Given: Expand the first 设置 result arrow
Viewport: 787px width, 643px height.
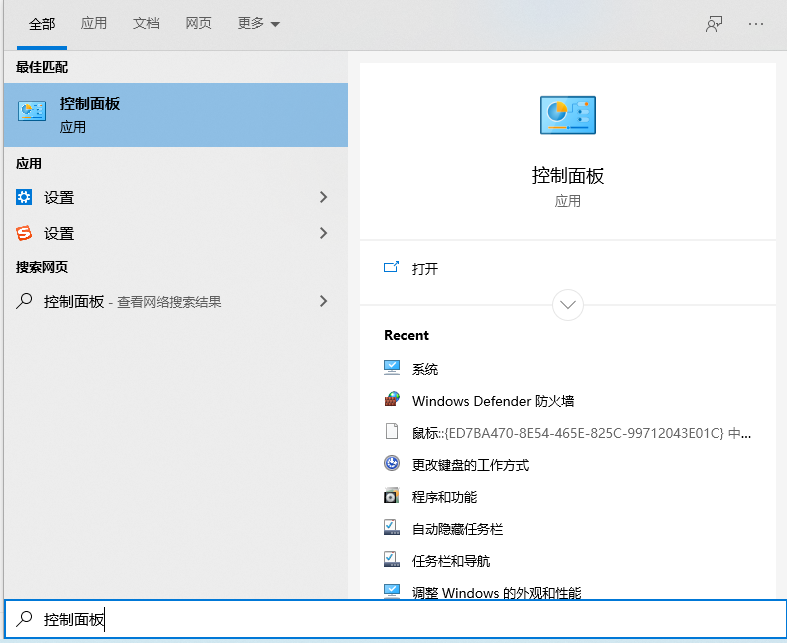Looking at the screenshot, I should pos(323,198).
